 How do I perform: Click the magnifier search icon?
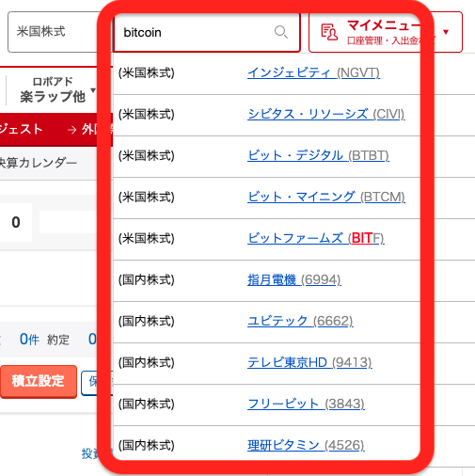(x=280, y=32)
